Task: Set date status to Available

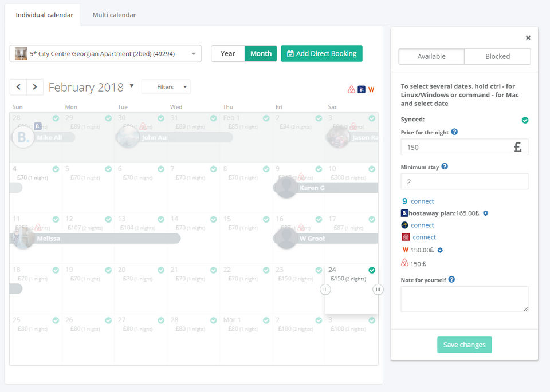Action: pos(431,56)
